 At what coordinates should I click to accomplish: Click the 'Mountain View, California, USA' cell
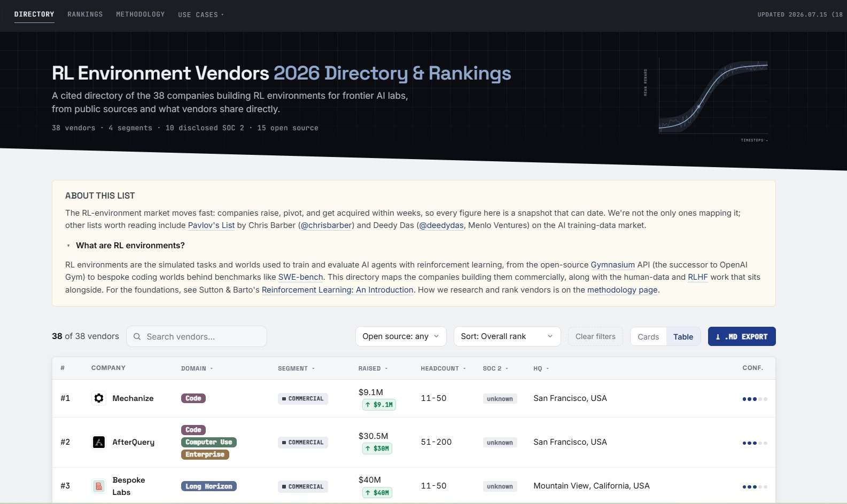[592, 486]
